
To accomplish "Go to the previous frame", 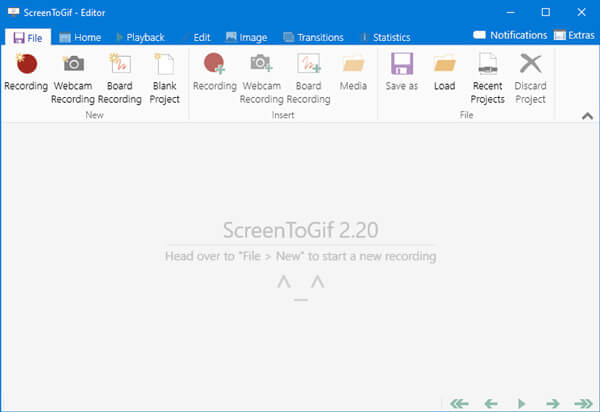I will [491, 403].
